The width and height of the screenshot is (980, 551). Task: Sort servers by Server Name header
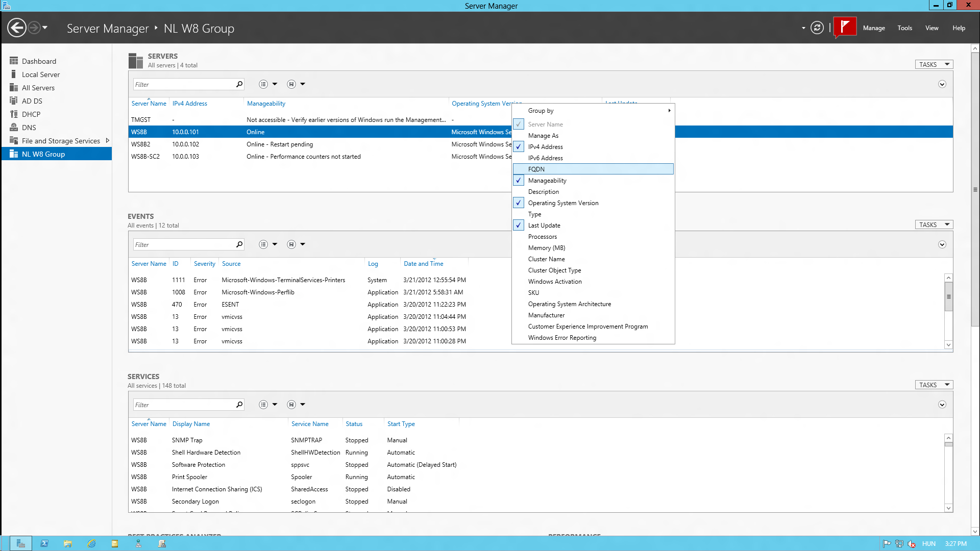tap(149, 104)
